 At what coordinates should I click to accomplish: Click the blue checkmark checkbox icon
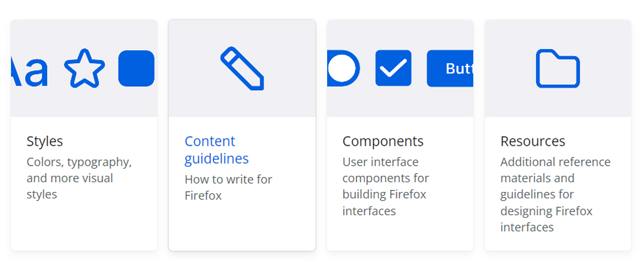(x=393, y=68)
